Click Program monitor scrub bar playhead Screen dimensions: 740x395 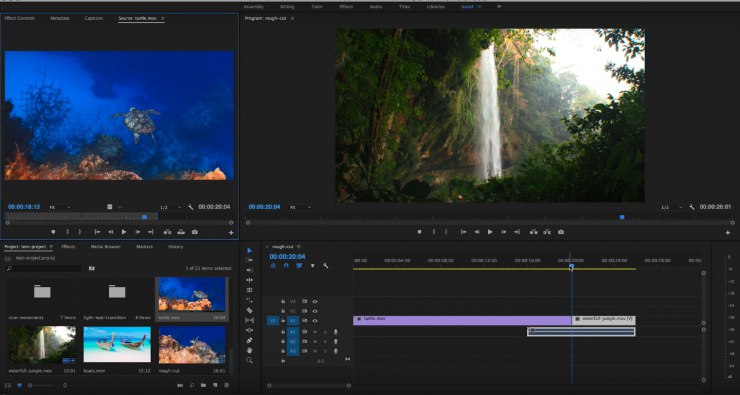click(622, 217)
